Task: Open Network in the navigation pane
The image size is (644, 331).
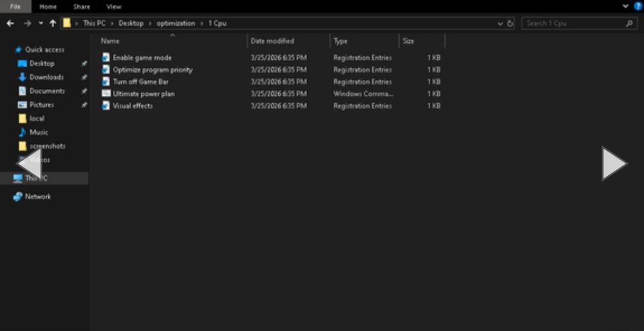Action: tap(38, 196)
